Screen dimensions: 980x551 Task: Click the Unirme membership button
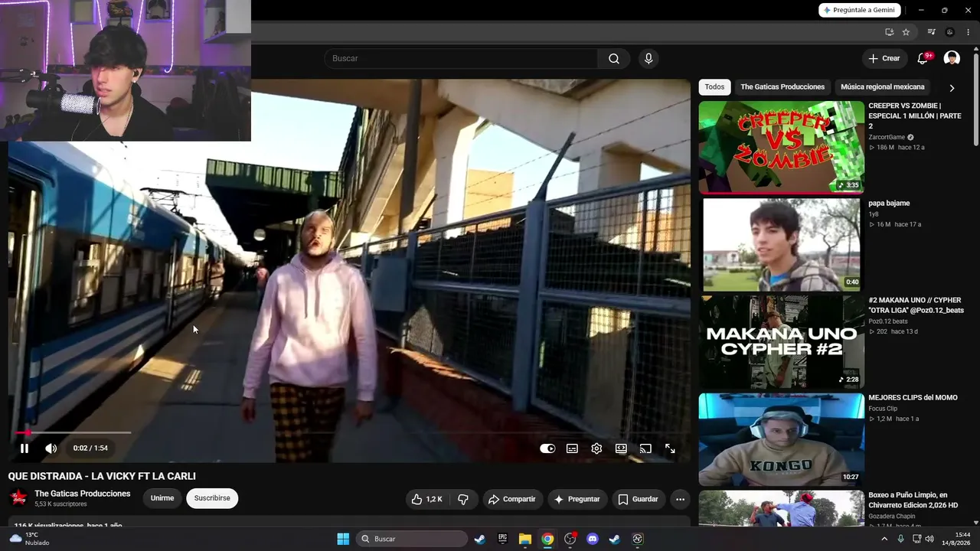tap(162, 498)
